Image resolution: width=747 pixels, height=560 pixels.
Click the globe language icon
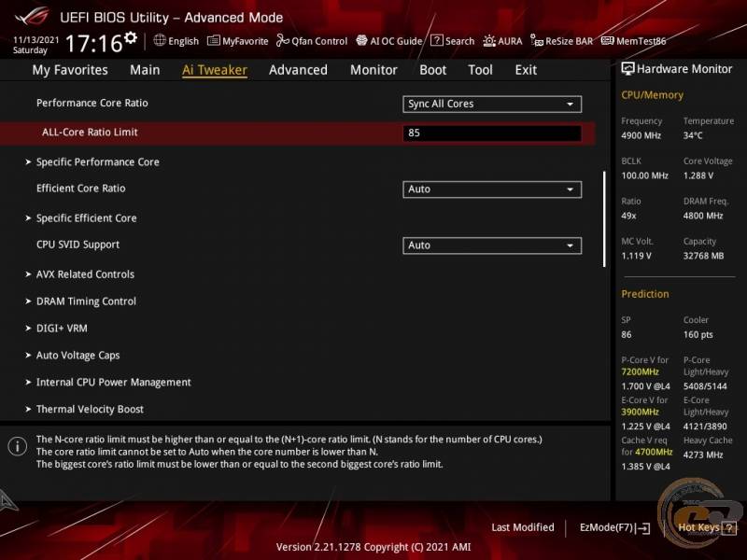(x=160, y=40)
